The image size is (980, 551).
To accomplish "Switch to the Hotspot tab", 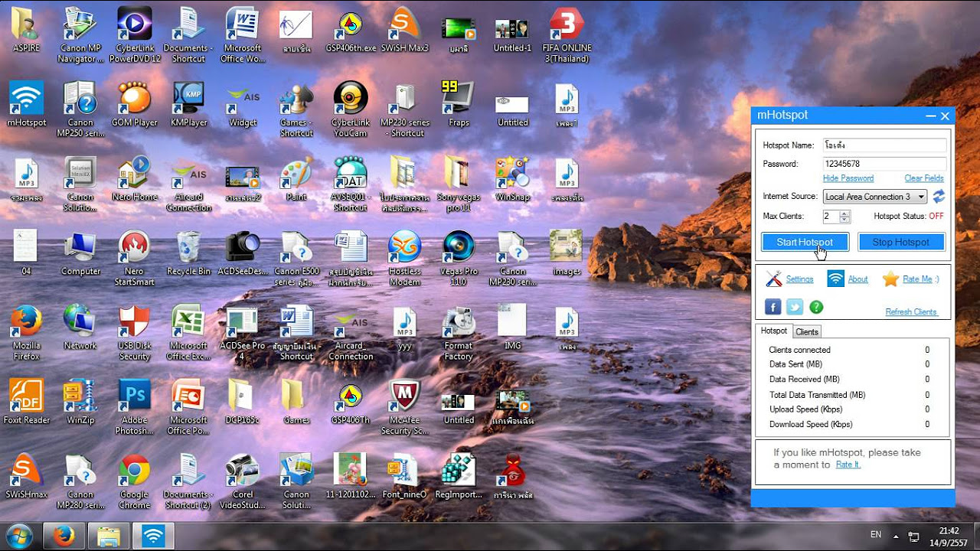I will (773, 331).
